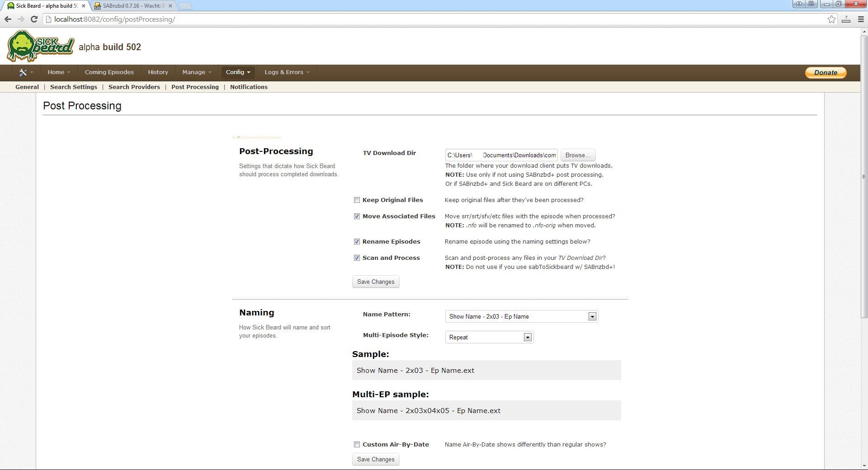Go to General config tab
Screen dimensions: 868x470
pos(27,87)
